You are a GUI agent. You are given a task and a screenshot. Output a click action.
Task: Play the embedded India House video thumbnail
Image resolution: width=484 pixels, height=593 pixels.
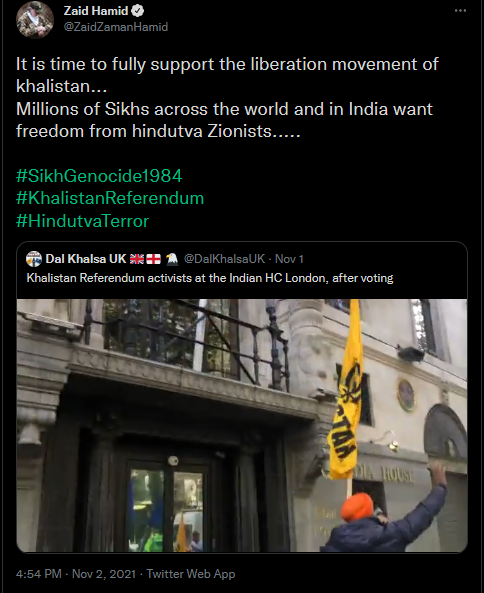click(x=242, y=426)
